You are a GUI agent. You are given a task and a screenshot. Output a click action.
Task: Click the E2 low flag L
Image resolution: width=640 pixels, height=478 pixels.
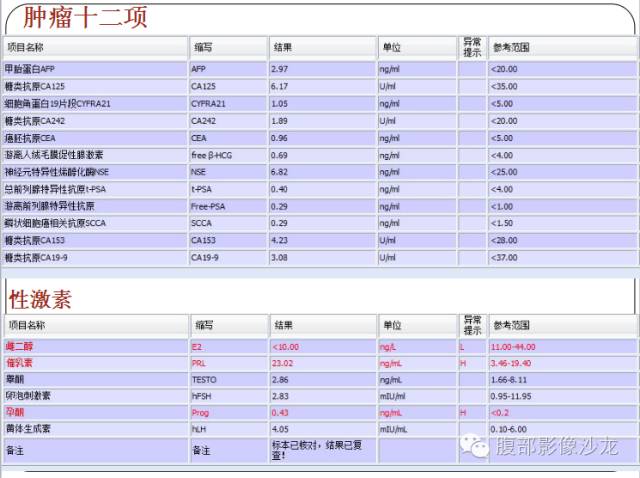[x=462, y=347]
